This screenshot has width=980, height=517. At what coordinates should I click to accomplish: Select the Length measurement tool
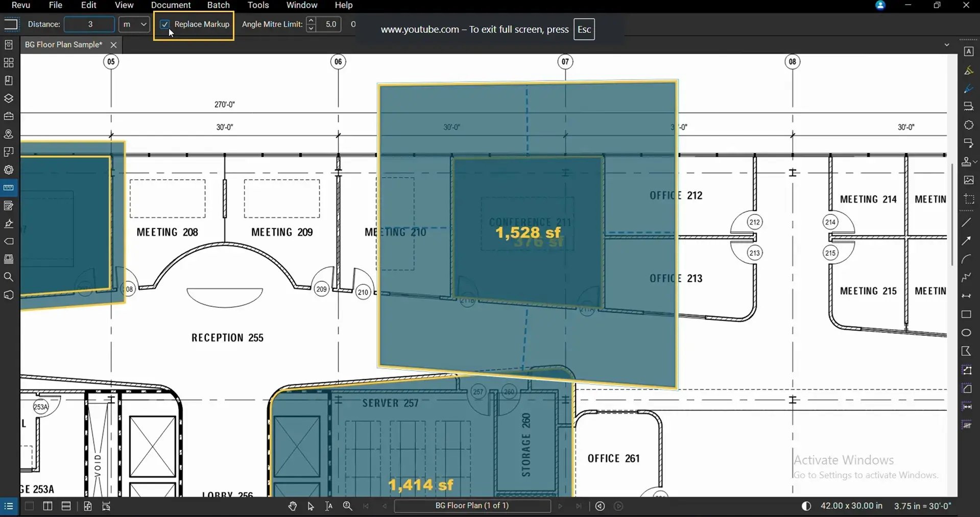967,407
